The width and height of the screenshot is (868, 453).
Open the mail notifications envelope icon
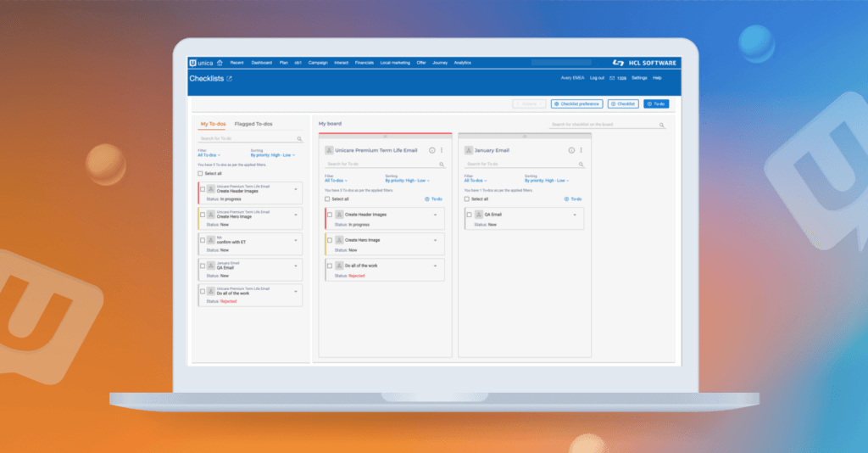click(611, 78)
